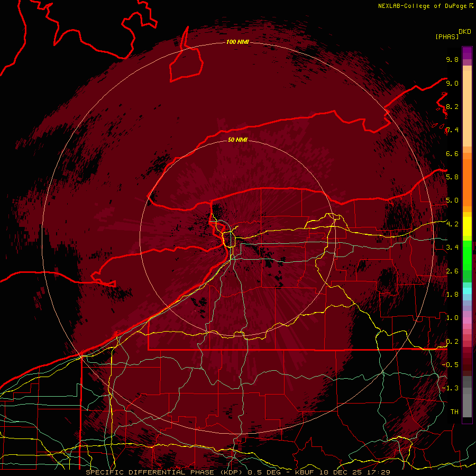Click the 1.8 scale value
The image size is (476, 476).
click(x=452, y=295)
